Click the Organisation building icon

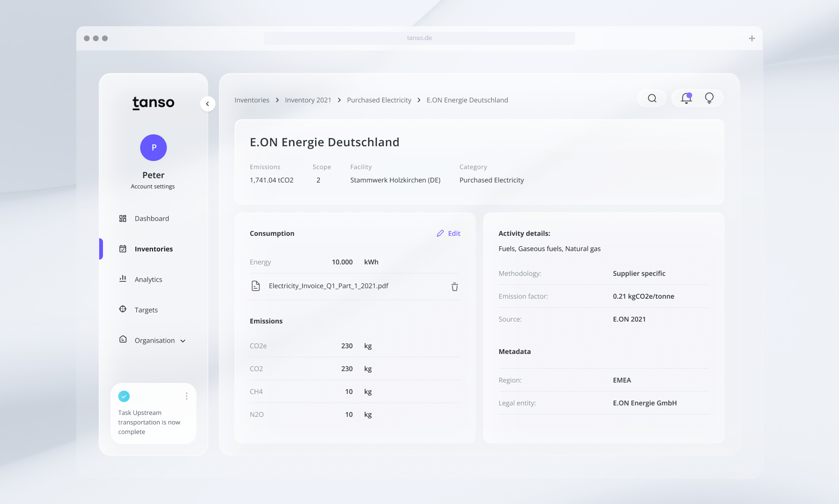pyautogui.click(x=123, y=340)
